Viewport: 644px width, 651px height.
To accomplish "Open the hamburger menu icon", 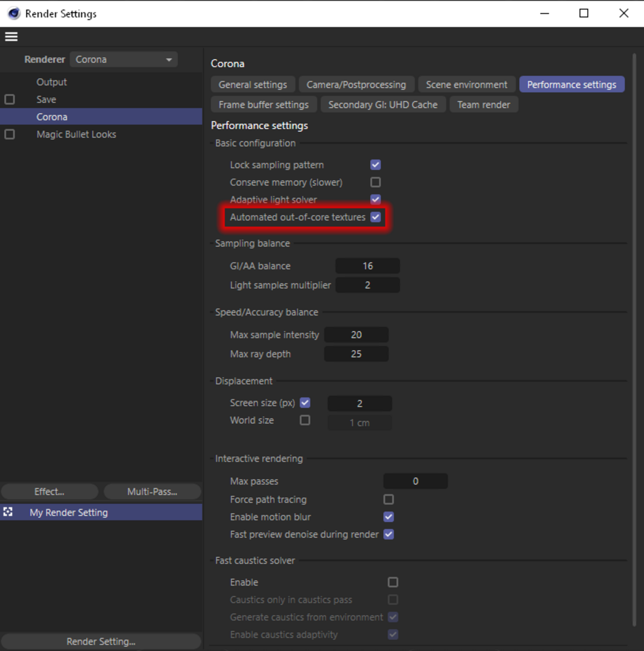I will pyautogui.click(x=11, y=37).
